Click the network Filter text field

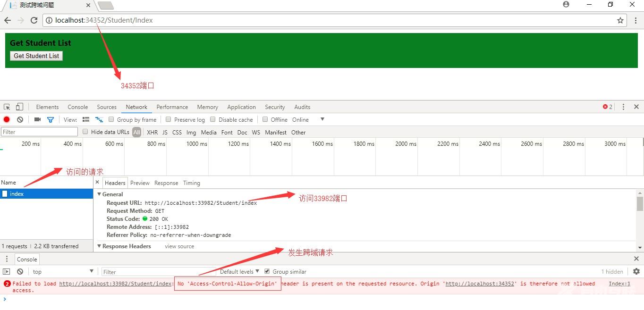click(39, 132)
